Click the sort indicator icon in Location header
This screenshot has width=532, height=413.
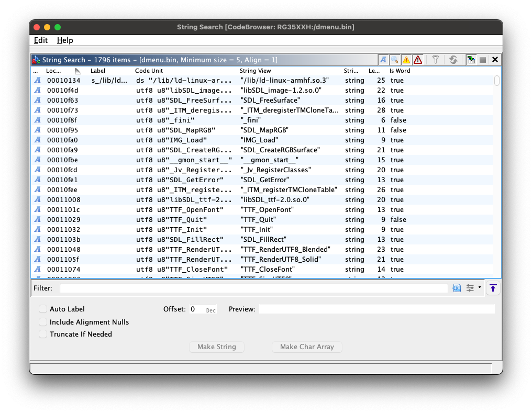[77, 71]
